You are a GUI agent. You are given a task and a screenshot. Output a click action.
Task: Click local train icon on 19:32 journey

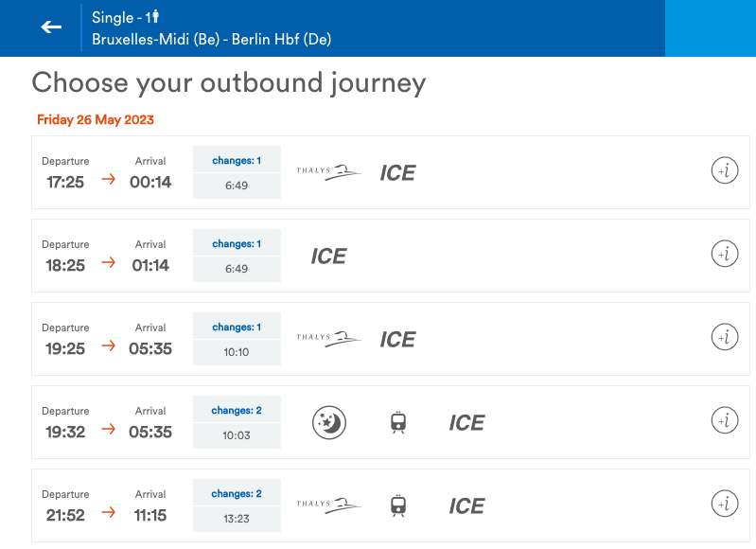[398, 422]
